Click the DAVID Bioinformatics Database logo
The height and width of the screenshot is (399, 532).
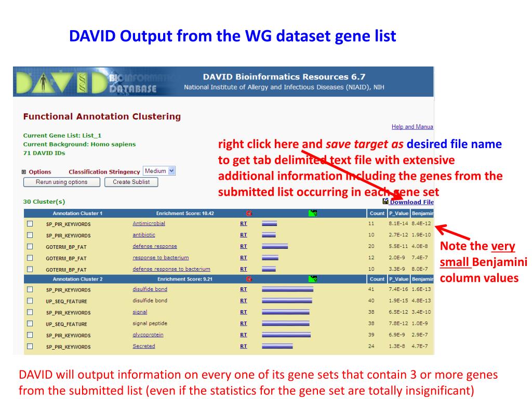click(x=87, y=83)
